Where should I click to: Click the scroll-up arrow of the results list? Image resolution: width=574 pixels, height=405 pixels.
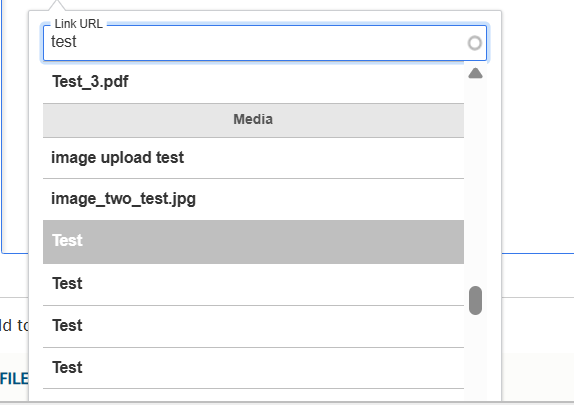475,73
